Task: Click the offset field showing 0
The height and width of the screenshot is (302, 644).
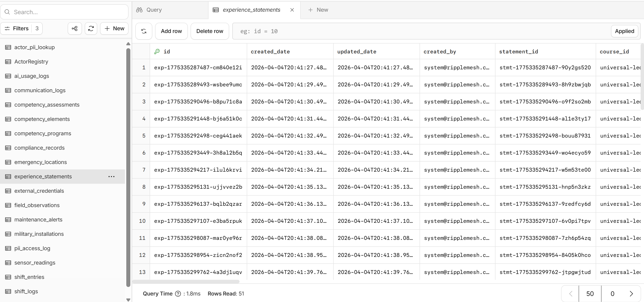Action: (613, 293)
